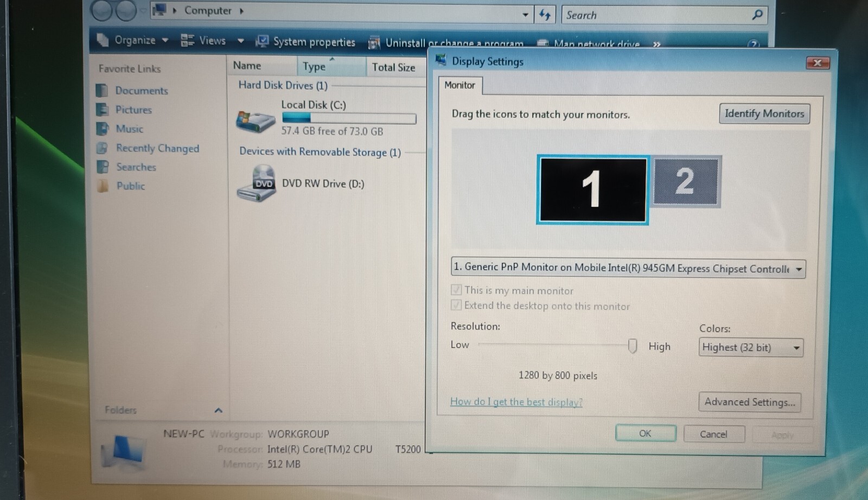Open Music favorite link

click(129, 129)
